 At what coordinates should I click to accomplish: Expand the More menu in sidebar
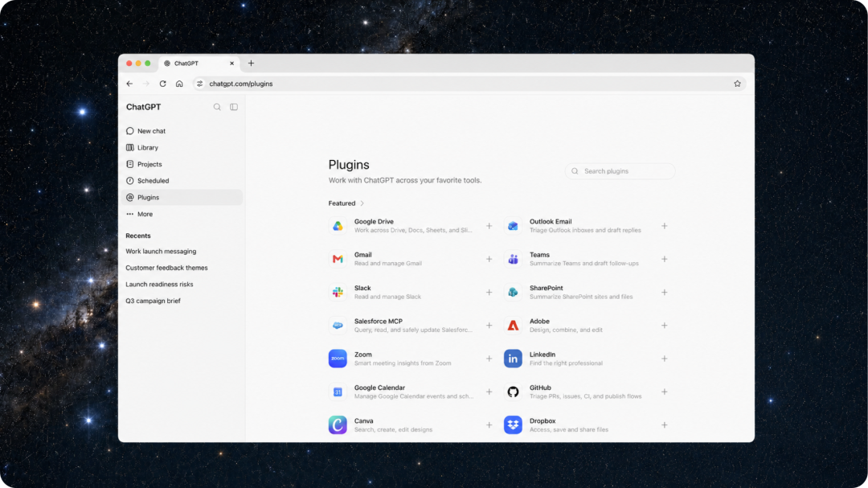tap(182, 214)
